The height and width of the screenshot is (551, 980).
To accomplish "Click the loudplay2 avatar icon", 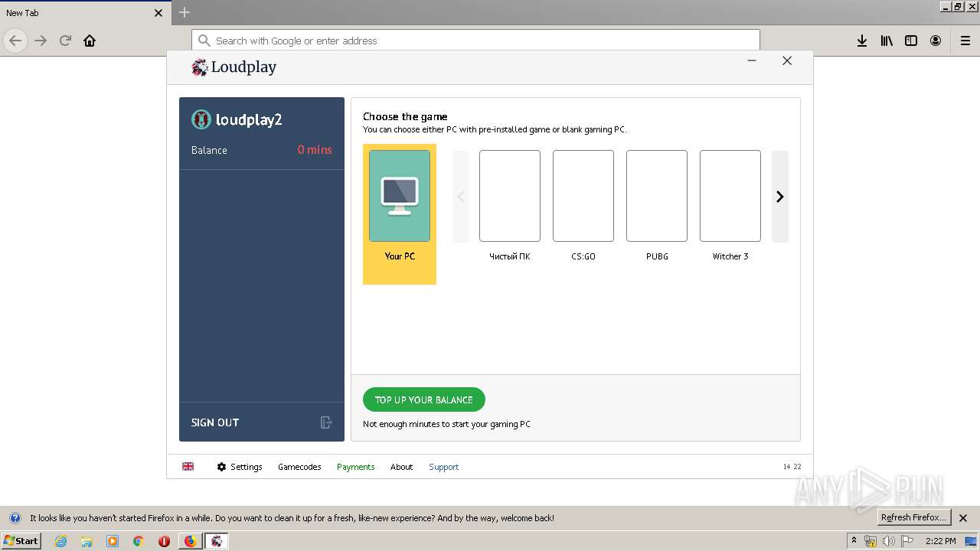I will pos(201,119).
